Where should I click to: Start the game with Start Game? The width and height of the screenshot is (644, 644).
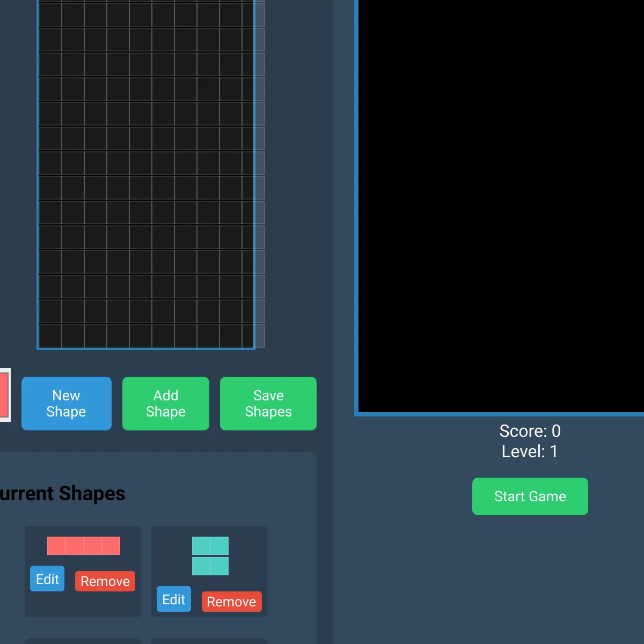[530, 496]
